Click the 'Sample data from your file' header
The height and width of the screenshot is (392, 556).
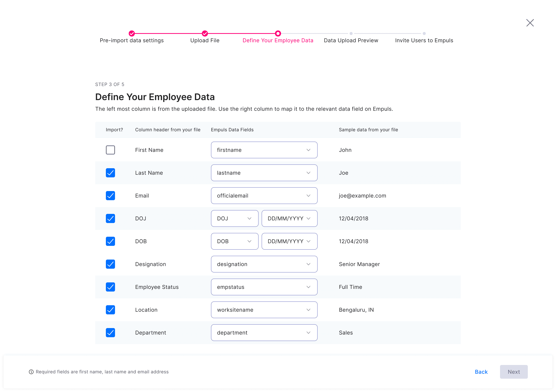tap(368, 130)
